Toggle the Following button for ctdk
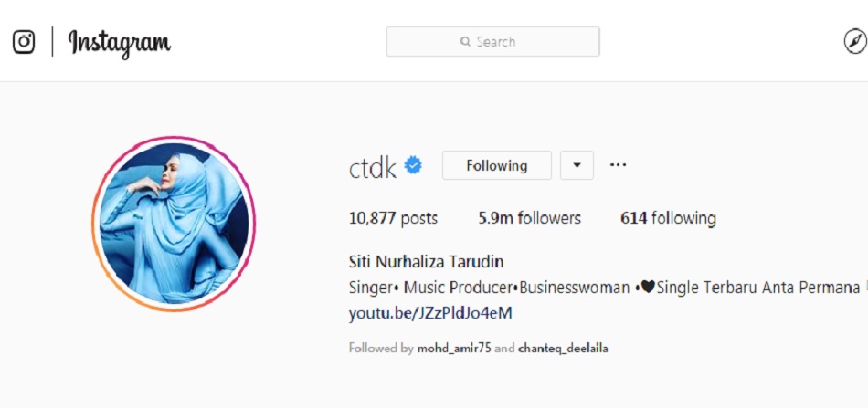 [496, 165]
